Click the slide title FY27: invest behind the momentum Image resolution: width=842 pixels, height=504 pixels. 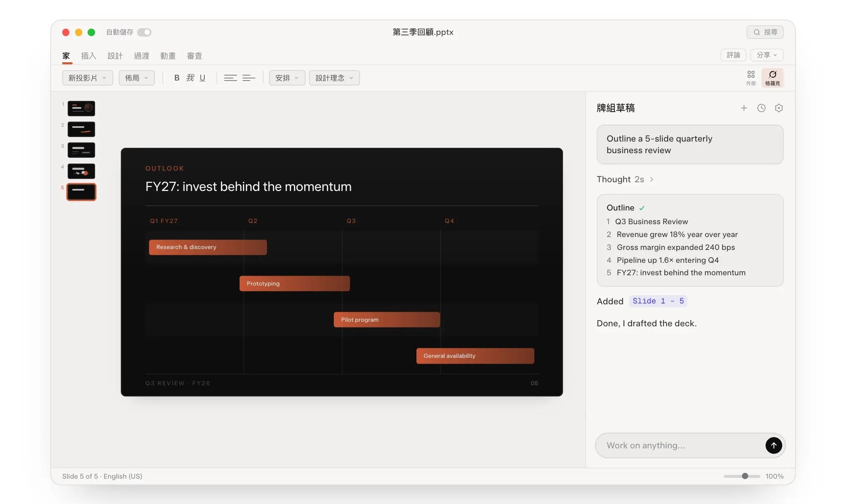coord(248,186)
